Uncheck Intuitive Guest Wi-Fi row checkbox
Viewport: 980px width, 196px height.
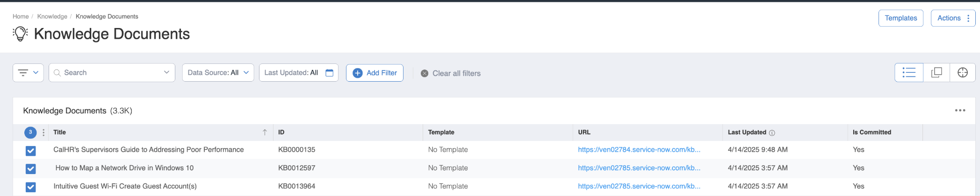point(30,187)
